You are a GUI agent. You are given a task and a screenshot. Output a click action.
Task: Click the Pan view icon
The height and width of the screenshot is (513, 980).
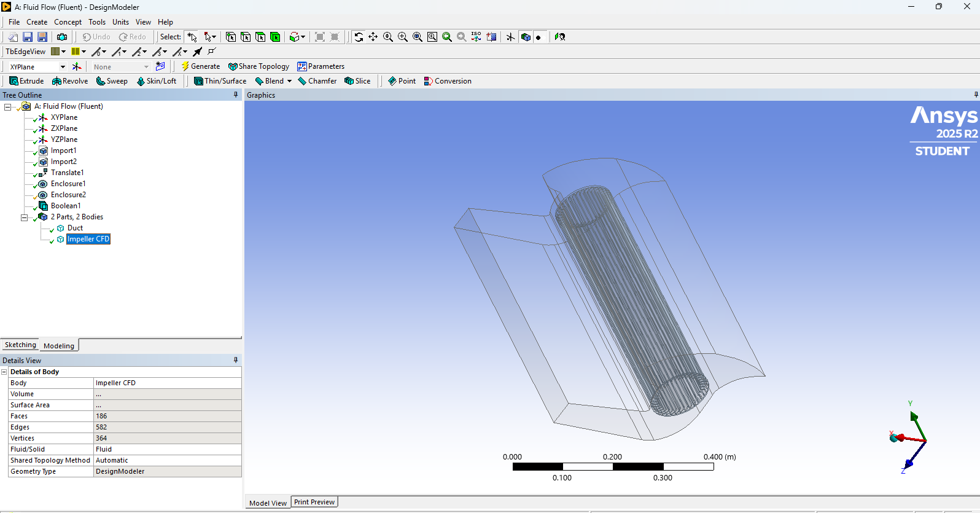373,37
